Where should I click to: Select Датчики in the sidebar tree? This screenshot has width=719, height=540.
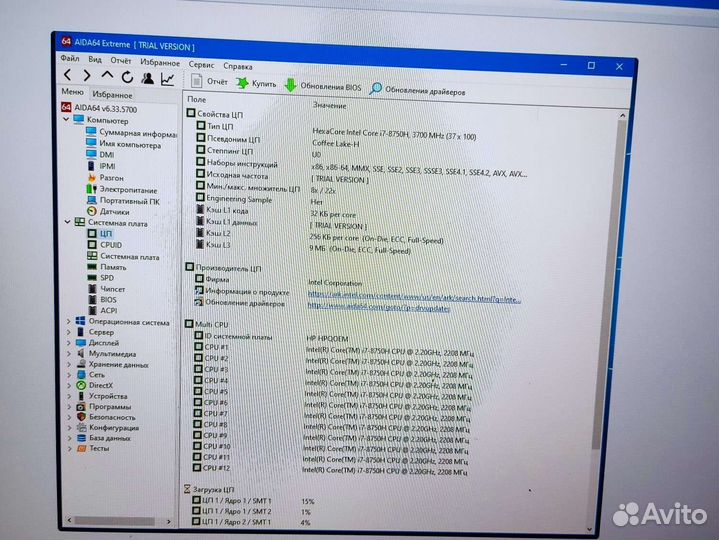pos(113,212)
